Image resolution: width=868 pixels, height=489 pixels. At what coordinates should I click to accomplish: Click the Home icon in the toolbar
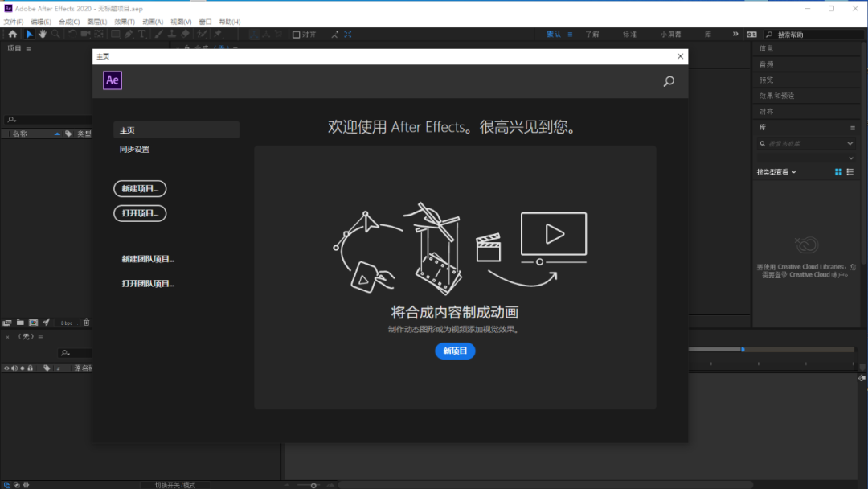click(13, 35)
